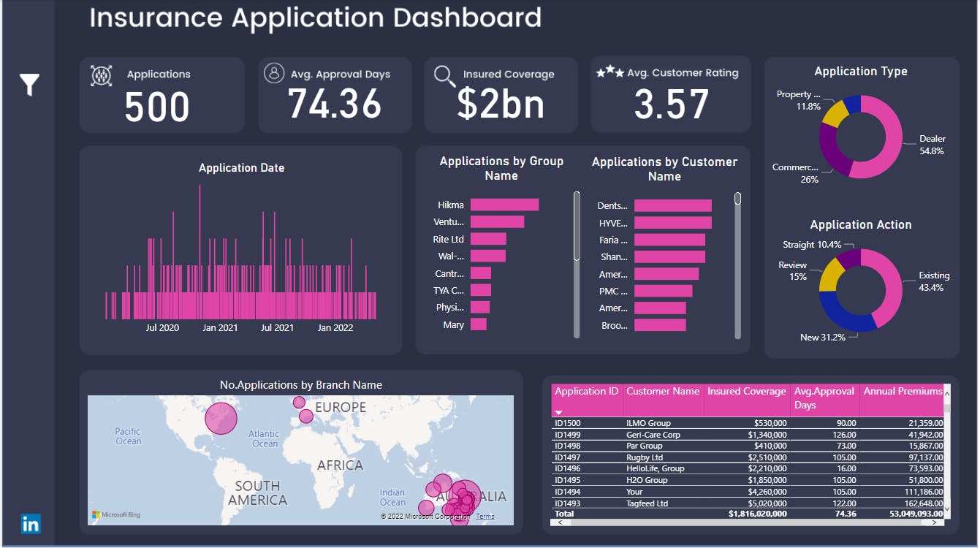Click the Application Date chart title
The height and width of the screenshot is (548, 980).
point(241,168)
